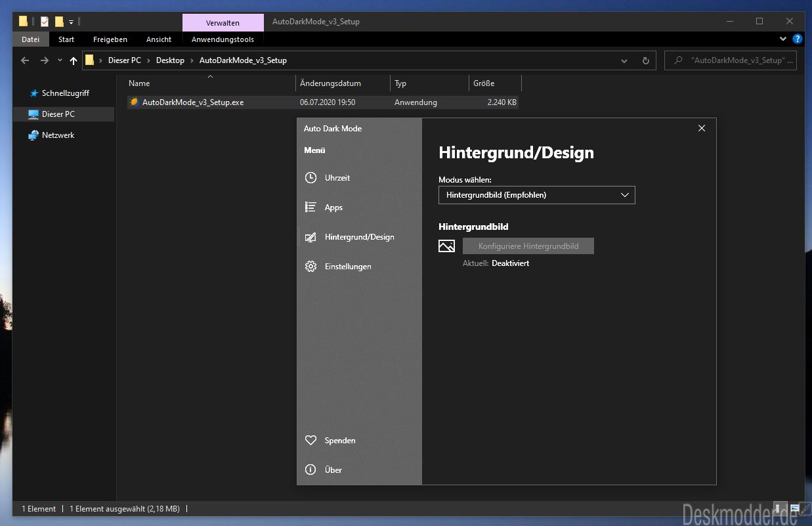Open Explorer help with the blue question mark
Viewport: 812px width, 526px height.
coord(798,39)
